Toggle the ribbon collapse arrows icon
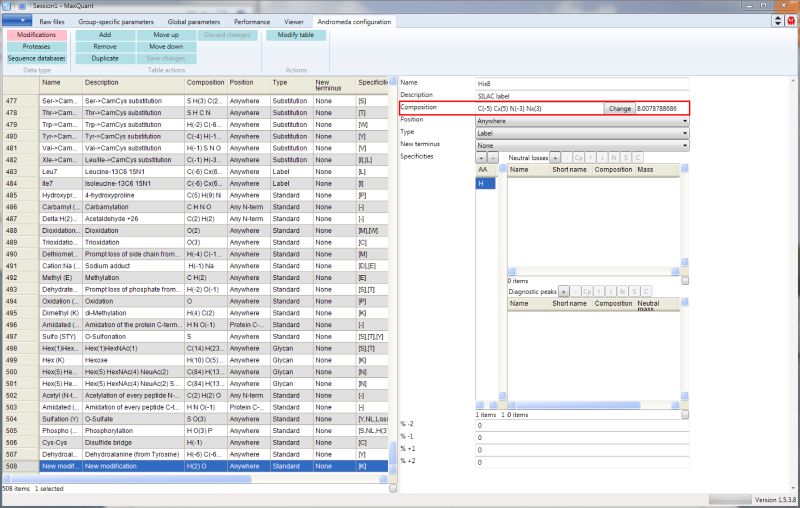 778,20
